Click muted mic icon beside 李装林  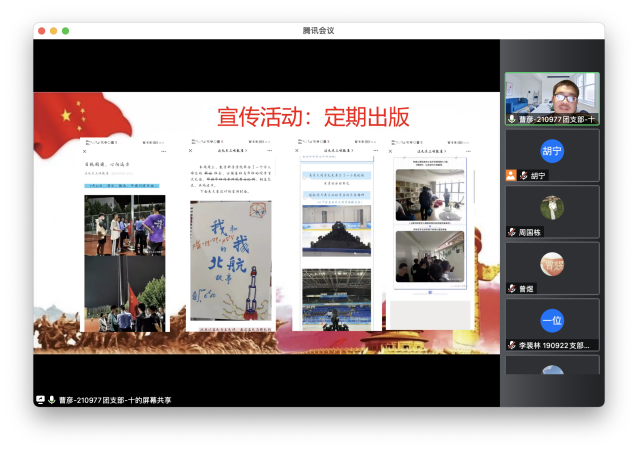pos(511,345)
